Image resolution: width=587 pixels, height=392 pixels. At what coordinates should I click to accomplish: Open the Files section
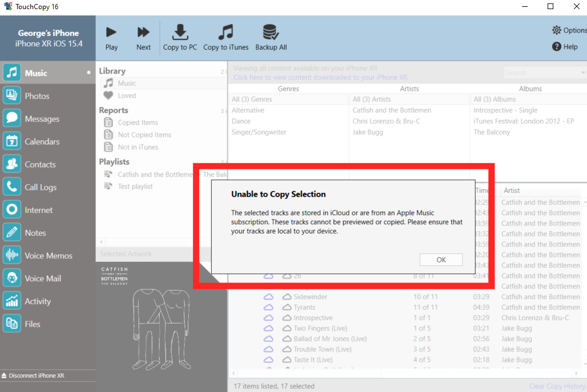click(47, 324)
